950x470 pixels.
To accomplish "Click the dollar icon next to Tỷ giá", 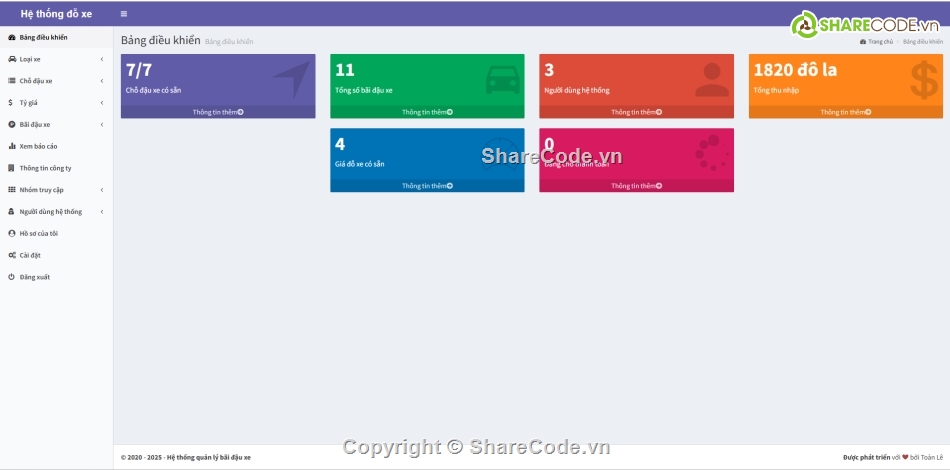I will point(10,103).
